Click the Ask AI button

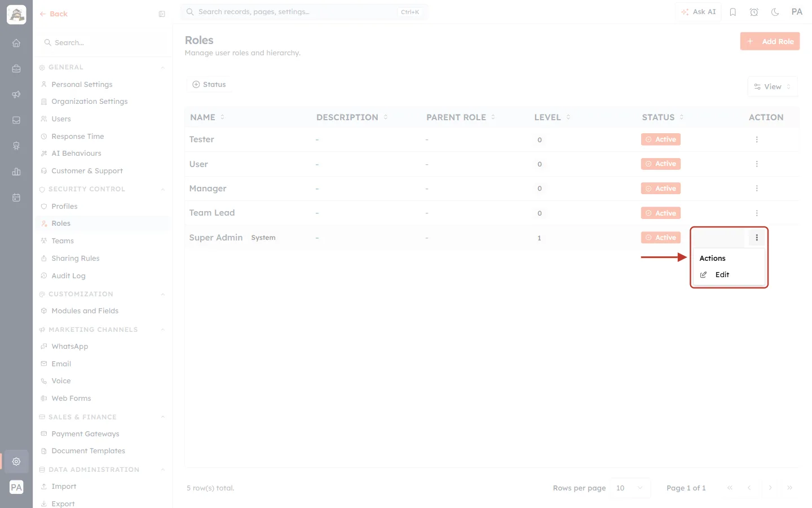(x=698, y=12)
